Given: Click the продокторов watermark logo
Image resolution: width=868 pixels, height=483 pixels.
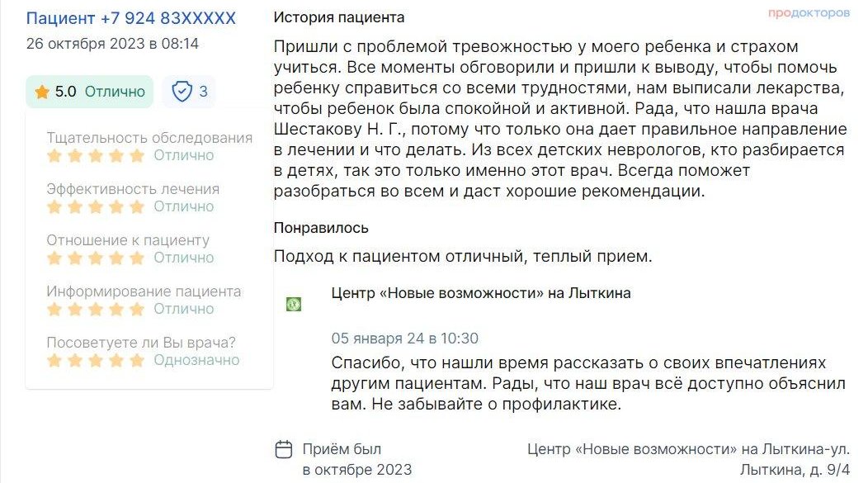Looking at the screenshot, I should click(809, 12).
